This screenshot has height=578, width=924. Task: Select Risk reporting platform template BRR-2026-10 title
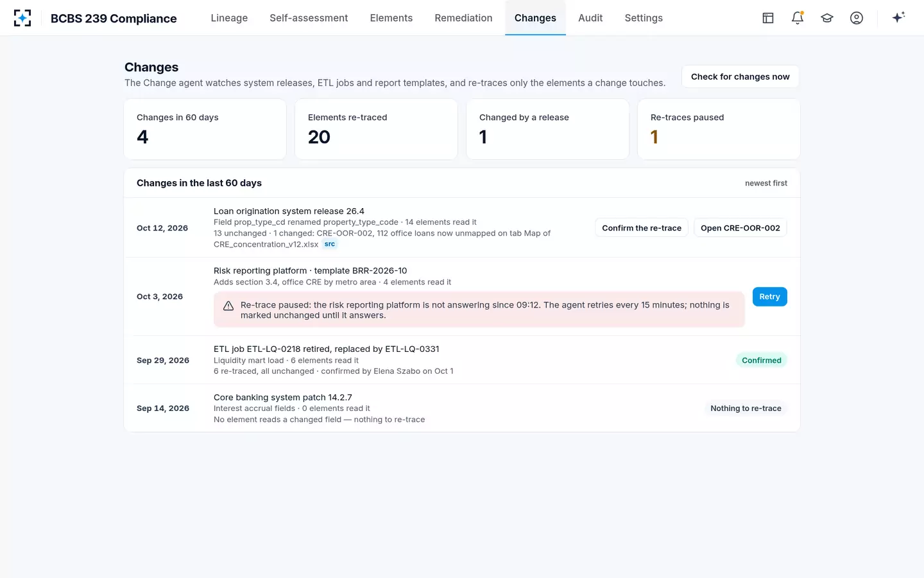[310, 270]
